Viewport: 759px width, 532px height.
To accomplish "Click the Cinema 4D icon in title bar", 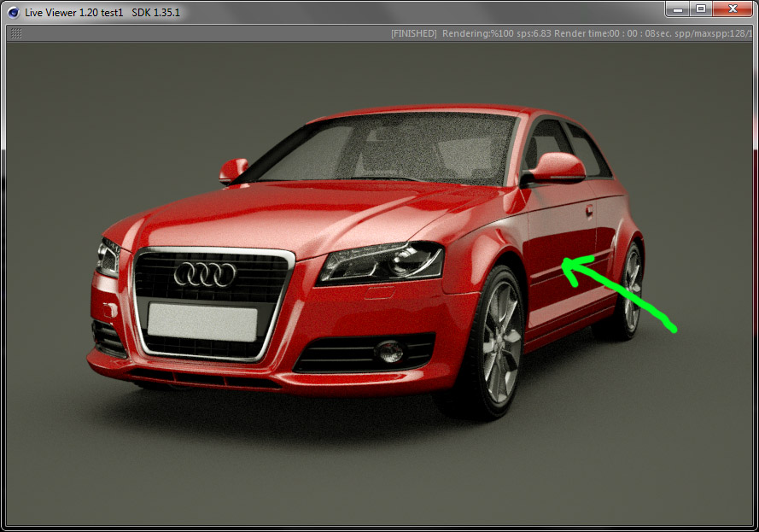I will (x=13, y=12).
